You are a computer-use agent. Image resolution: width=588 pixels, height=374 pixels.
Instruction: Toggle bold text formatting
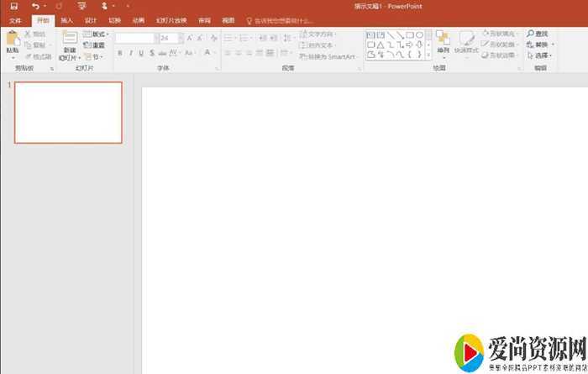click(x=119, y=53)
